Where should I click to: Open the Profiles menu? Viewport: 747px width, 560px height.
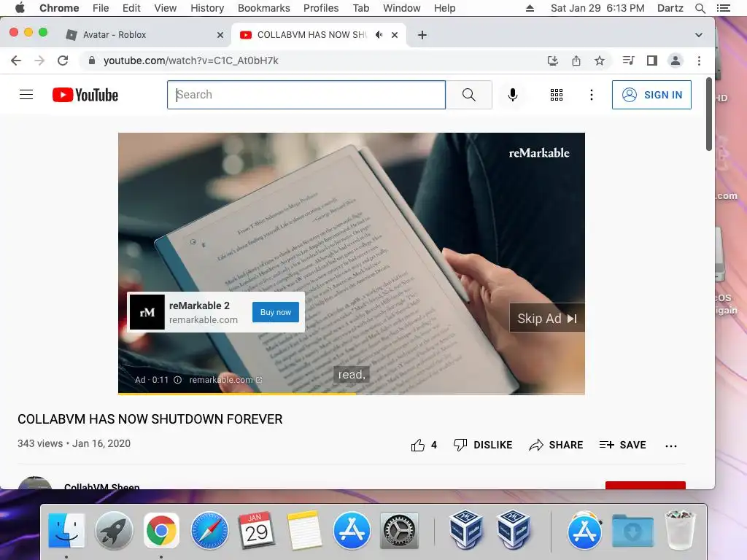(x=321, y=8)
